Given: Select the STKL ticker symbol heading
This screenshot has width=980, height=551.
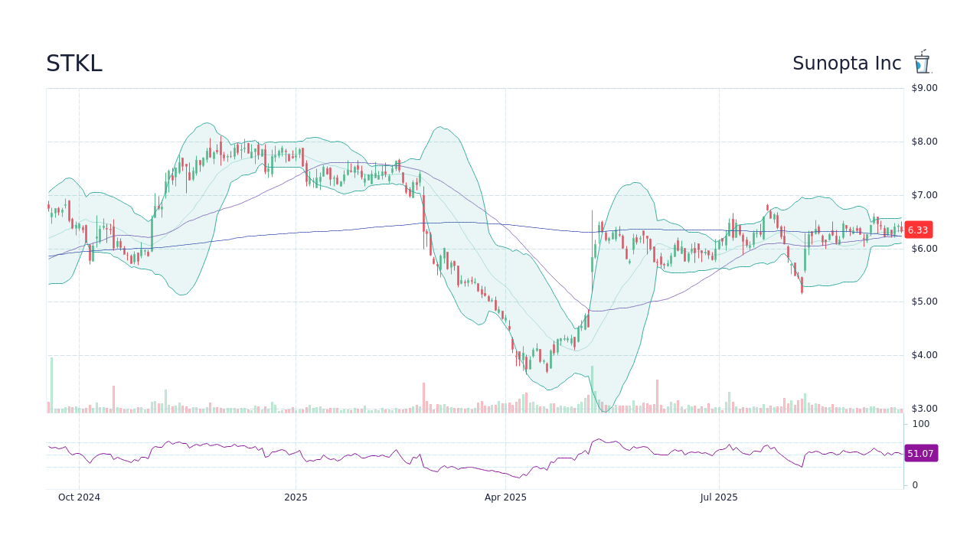Looking at the screenshot, I should 73,63.
